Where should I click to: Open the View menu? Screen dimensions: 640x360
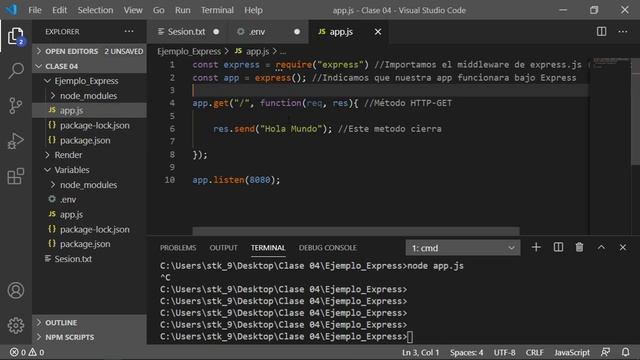(x=133, y=10)
